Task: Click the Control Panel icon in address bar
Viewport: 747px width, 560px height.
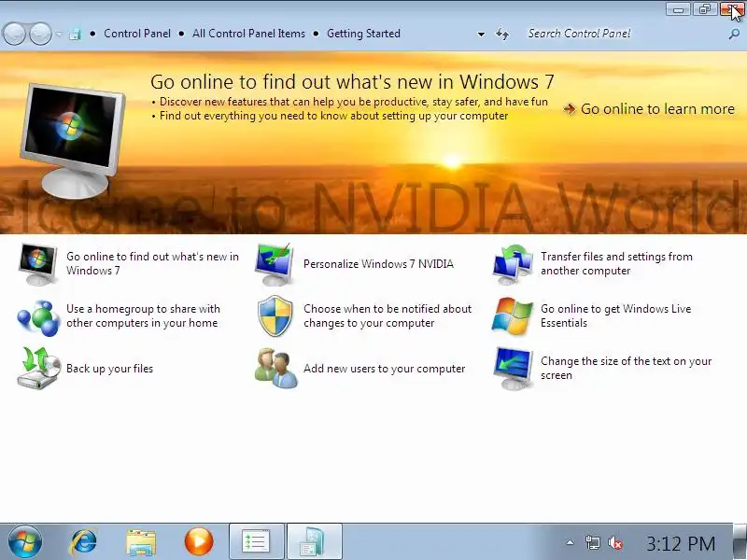Action: [75, 34]
